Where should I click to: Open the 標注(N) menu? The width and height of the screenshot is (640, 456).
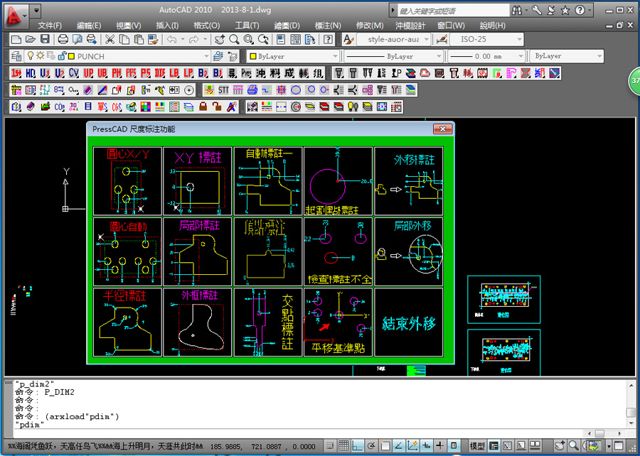click(328, 26)
